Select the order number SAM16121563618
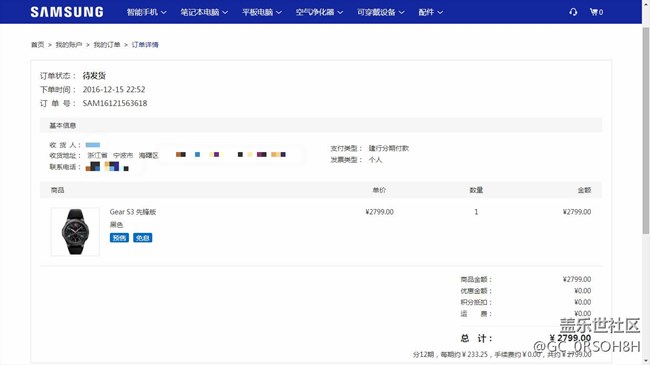Viewport: 650px width, 365px height. [115, 103]
